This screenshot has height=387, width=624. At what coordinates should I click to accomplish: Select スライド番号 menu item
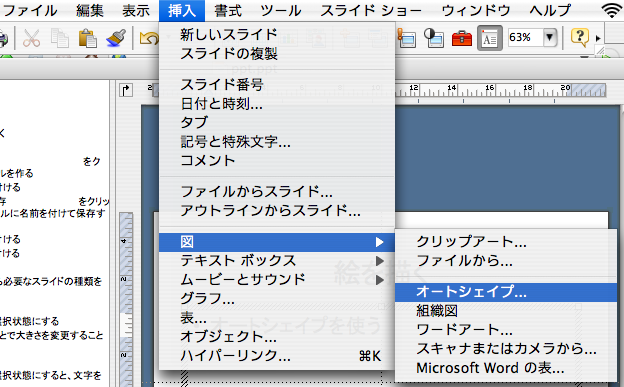pyautogui.click(x=277, y=84)
